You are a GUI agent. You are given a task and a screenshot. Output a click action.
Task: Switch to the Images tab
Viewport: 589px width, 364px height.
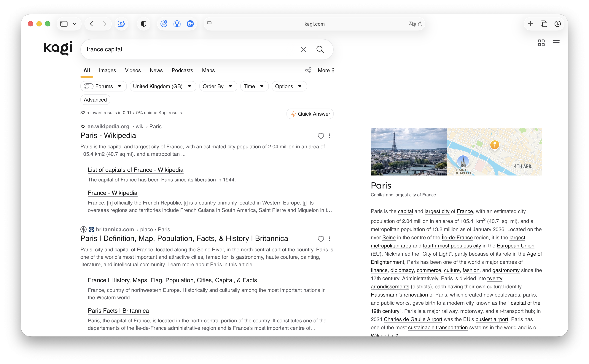[107, 70]
